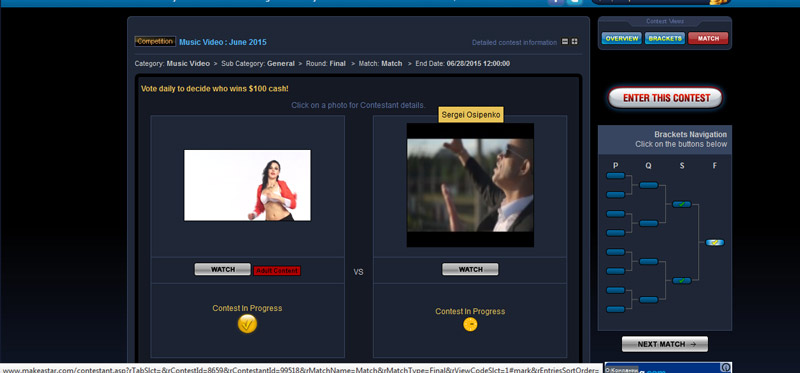This screenshot has width=800, height=373.
Task: Select the upper semifinal bracket button under S
Action: (x=682, y=204)
